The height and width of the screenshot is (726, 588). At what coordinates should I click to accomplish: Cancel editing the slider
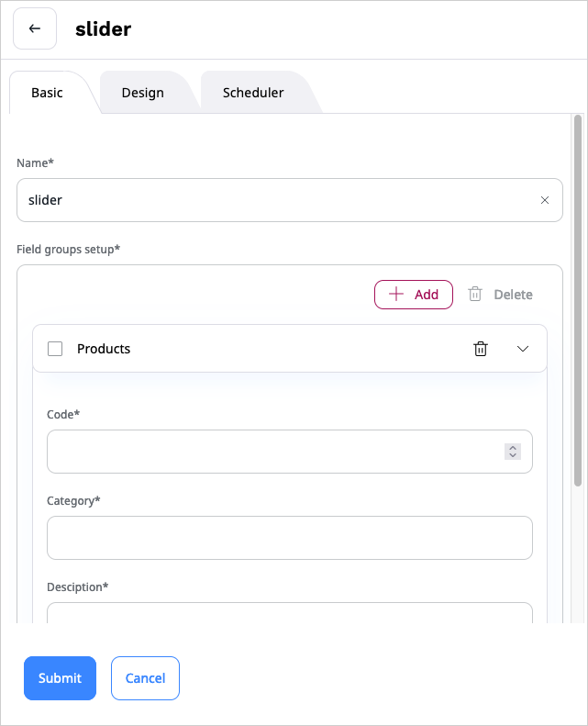145,678
